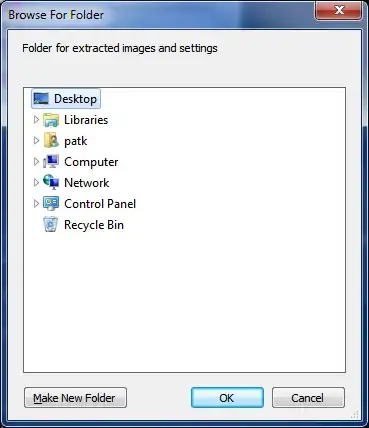Click the Make New Folder button
Viewport: 369px width, 428px height.
pos(75,398)
